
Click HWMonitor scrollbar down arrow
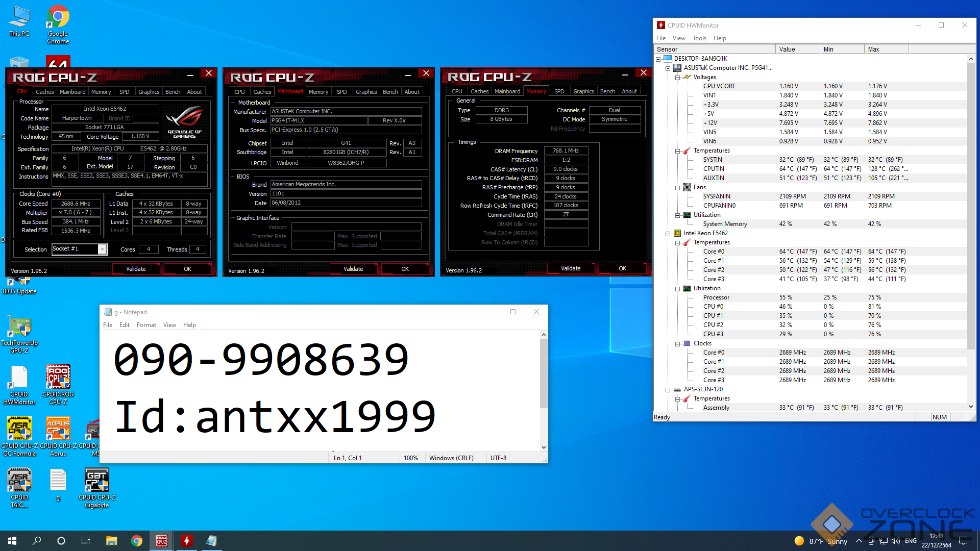[x=971, y=407]
